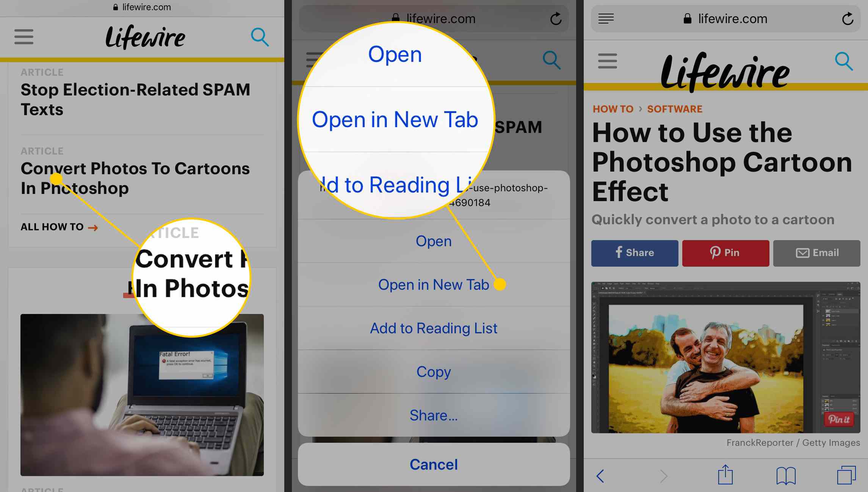
Task: Tap the Open link option
Action: 433,241
